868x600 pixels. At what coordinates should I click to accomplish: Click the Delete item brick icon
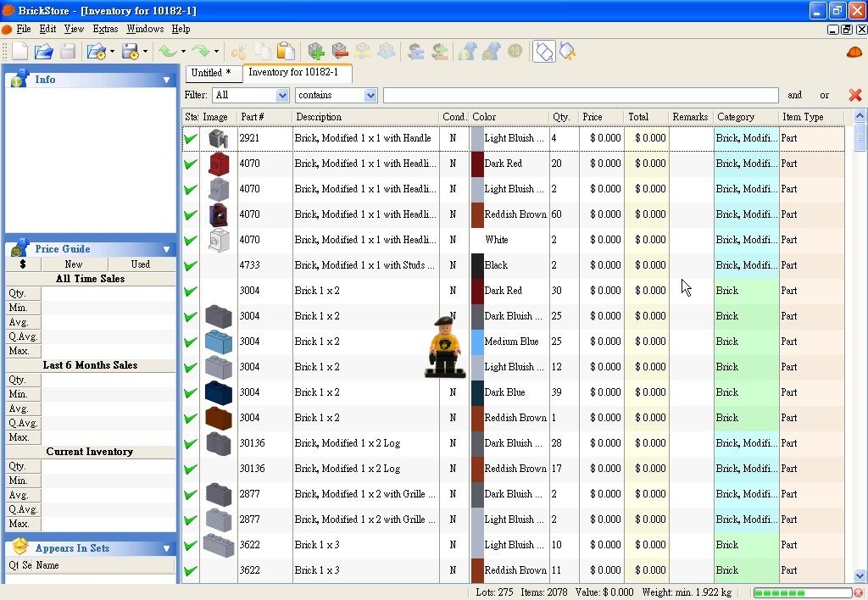click(340, 52)
